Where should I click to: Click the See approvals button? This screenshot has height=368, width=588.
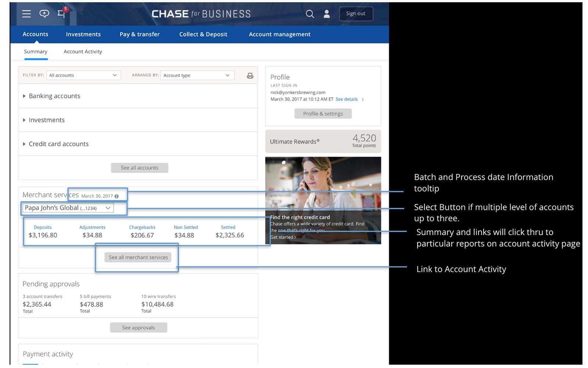pyautogui.click(x=139, y=328)
